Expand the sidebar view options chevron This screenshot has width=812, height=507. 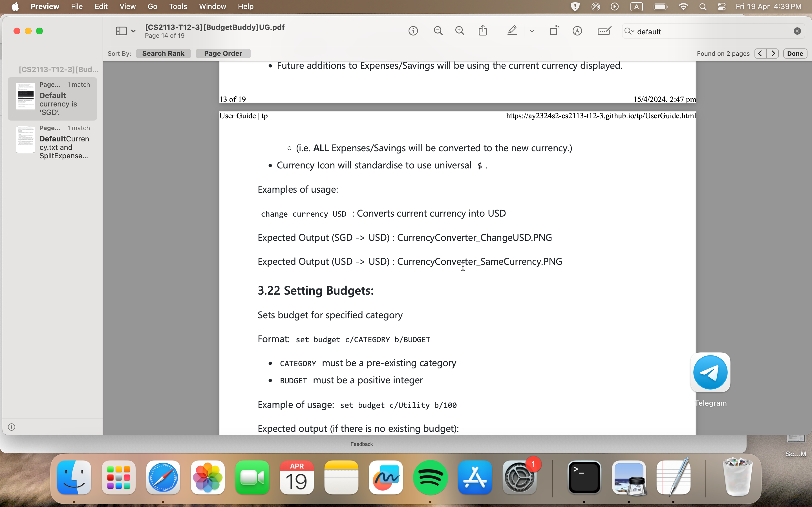133,31
